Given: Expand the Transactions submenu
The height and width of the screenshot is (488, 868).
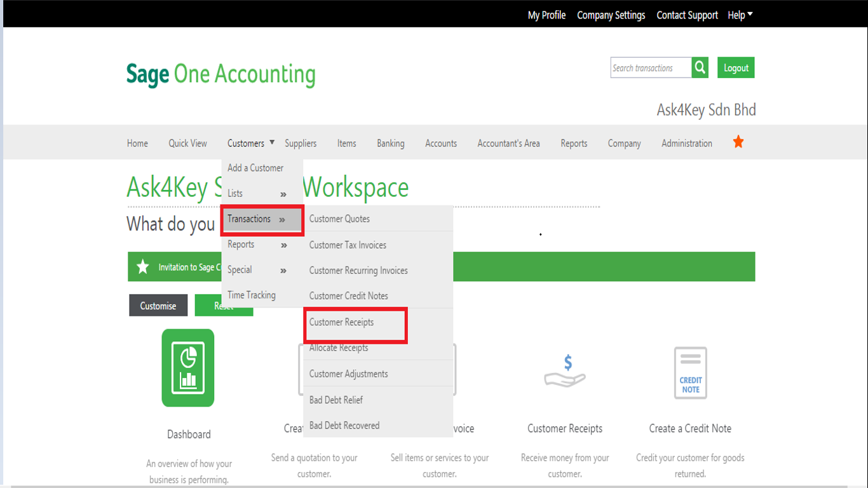Looking at the screenshot, I should pyautogui.click(x=262, y=219).
